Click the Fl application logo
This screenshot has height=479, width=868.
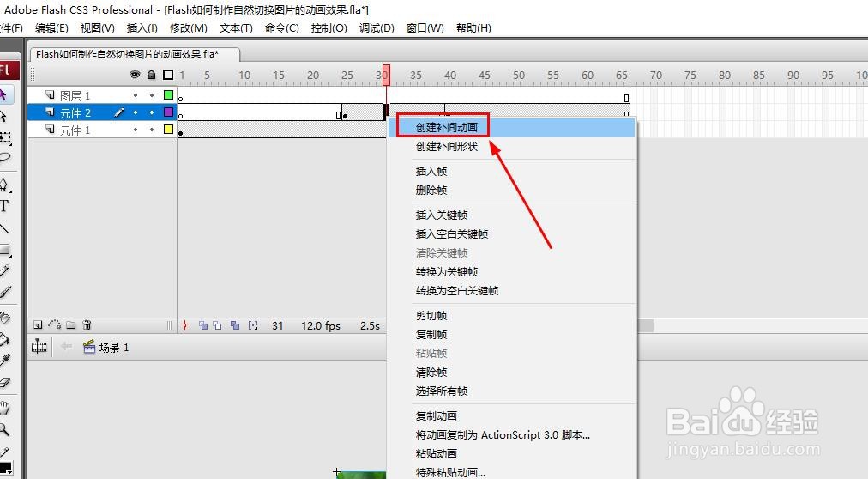point(8,70)
